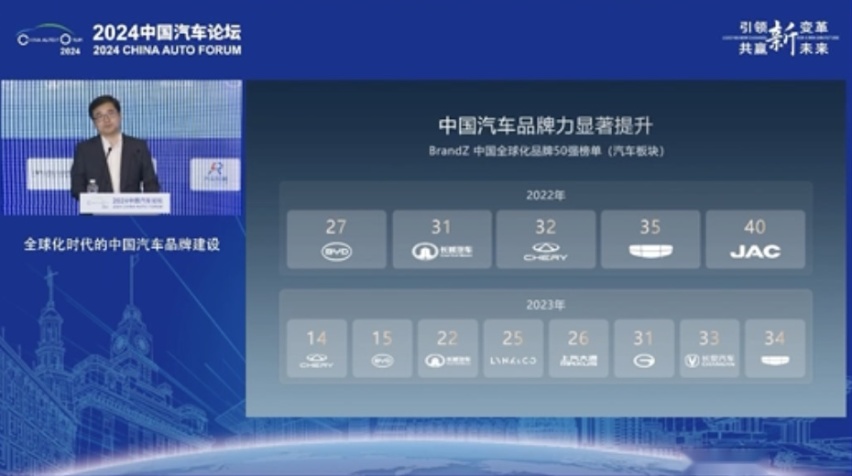The image size is (852, 476).
Task: Click the '2024 CHINA AUTO FORUM' English title
Action: pyautogui.click(x=167, y=50)
